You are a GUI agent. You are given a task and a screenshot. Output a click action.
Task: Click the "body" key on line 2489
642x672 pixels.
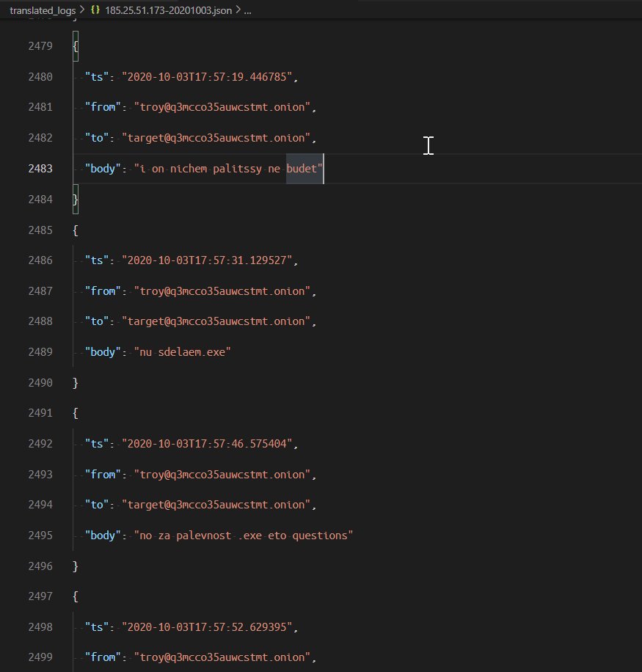point(103,352)
